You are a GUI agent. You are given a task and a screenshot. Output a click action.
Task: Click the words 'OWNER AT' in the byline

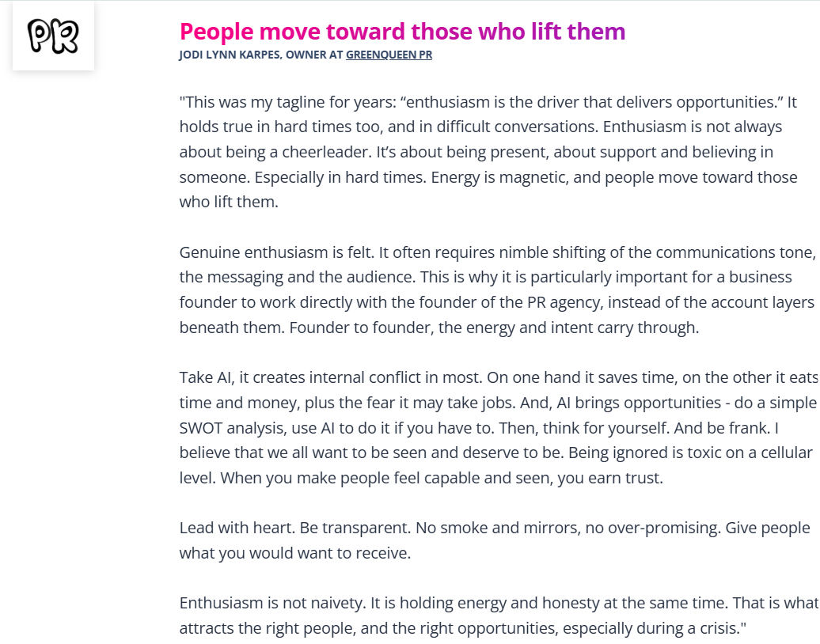314,55
